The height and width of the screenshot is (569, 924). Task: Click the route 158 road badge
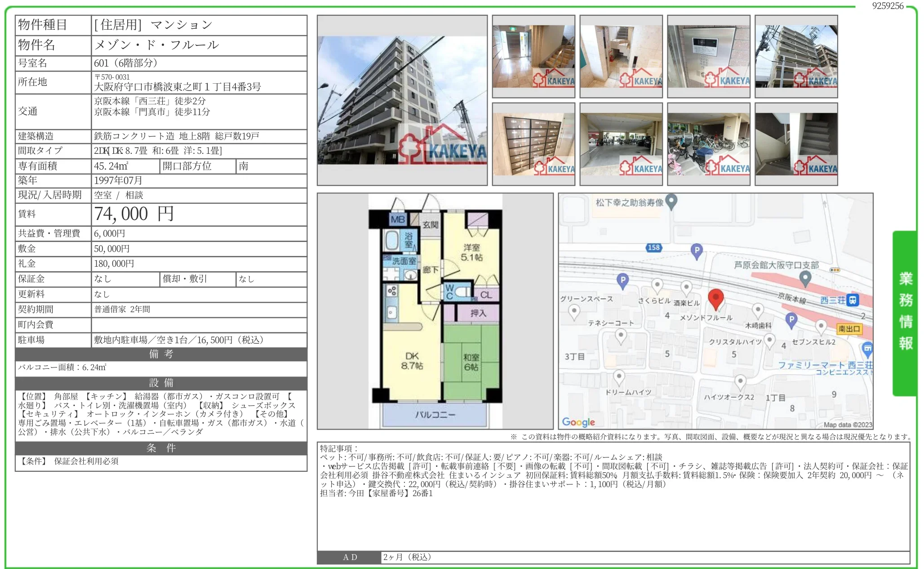[x=653, y=247]
